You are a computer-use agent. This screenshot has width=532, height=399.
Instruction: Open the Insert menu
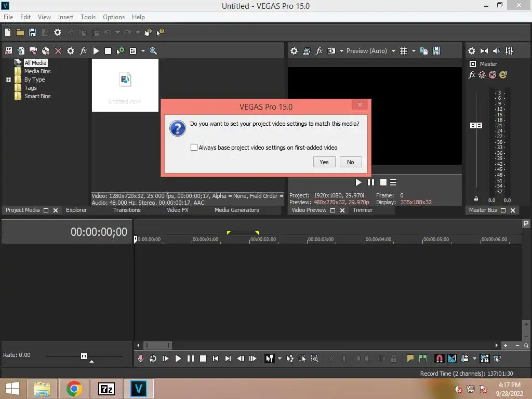click(x=65, y=17)
